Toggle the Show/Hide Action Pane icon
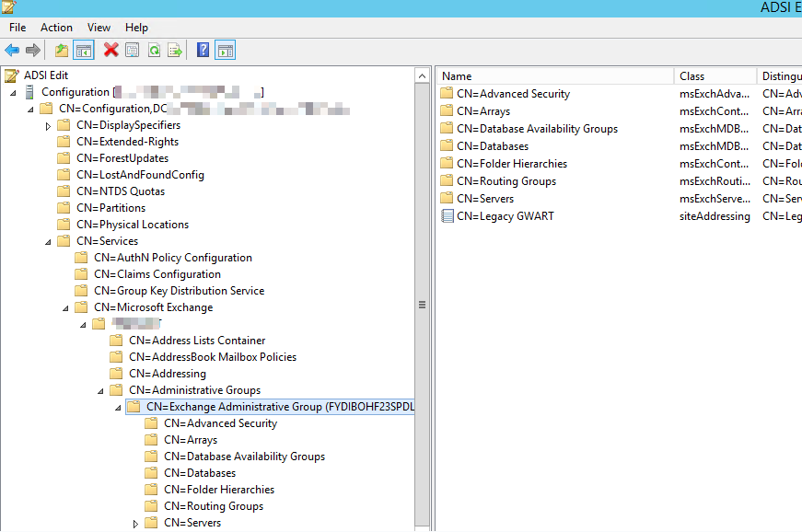802x532 pixels. [x=224, y=50]
